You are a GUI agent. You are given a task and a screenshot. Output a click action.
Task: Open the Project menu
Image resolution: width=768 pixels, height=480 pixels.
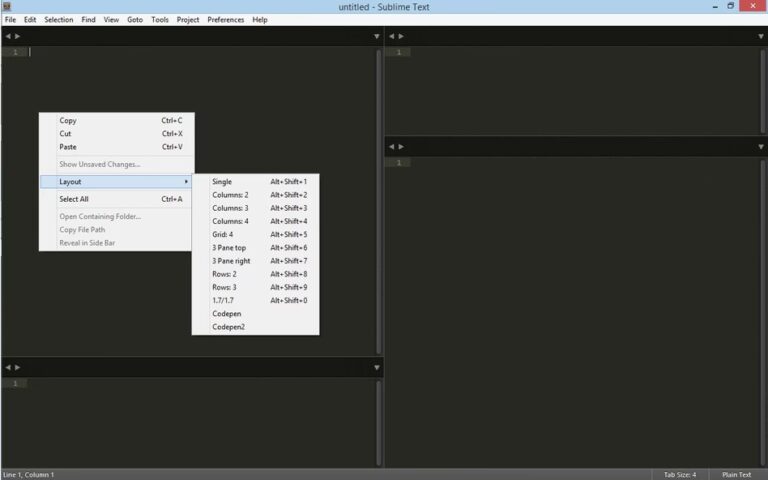tap(188, 20)
